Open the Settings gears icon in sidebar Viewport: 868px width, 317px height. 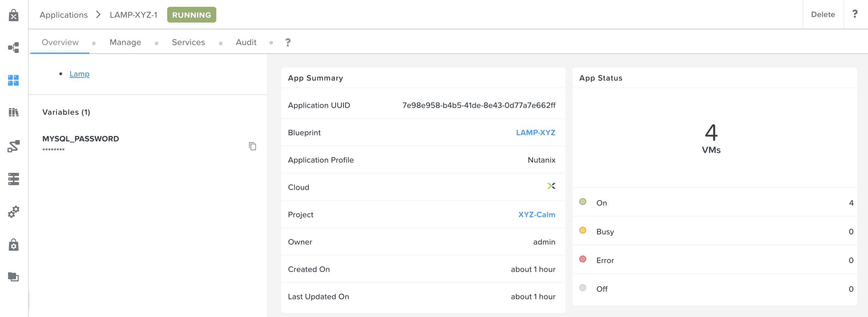coord(14,212)
